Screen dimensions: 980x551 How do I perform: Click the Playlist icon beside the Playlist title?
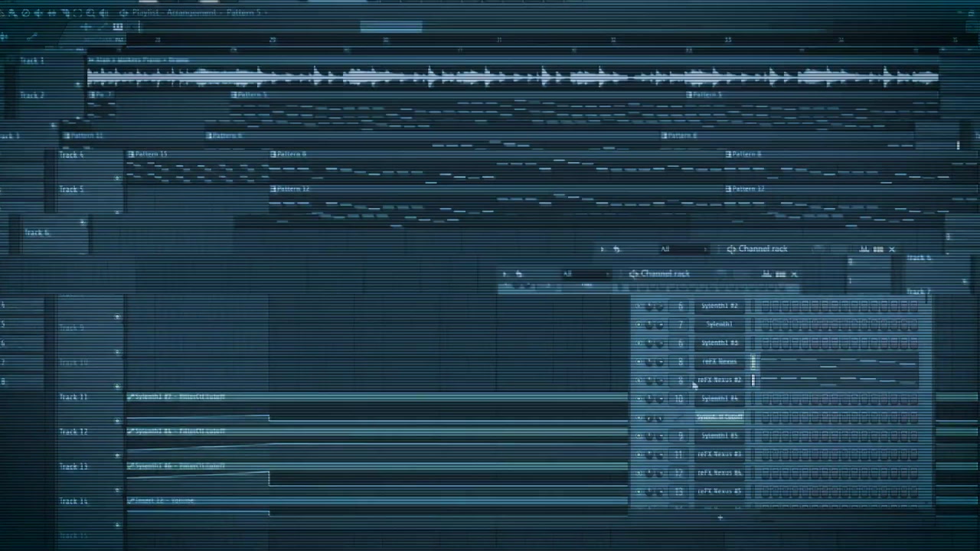click(124, 13)
